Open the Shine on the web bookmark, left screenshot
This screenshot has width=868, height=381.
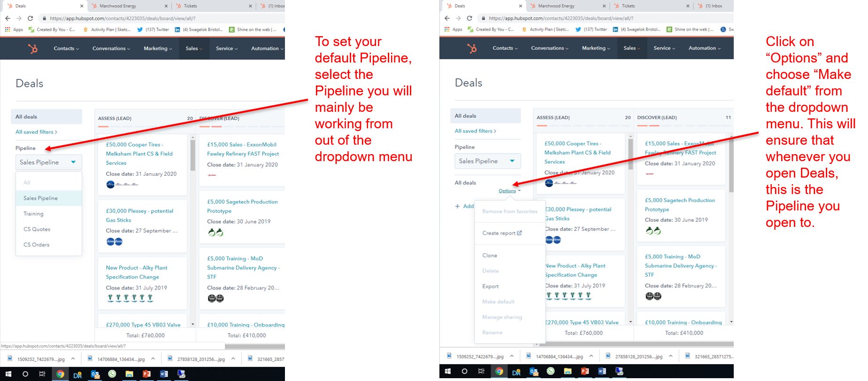tap(253, 30)
